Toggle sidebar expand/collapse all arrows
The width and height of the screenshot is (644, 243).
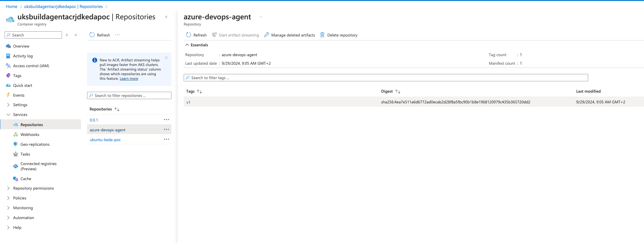coord(67,35)
